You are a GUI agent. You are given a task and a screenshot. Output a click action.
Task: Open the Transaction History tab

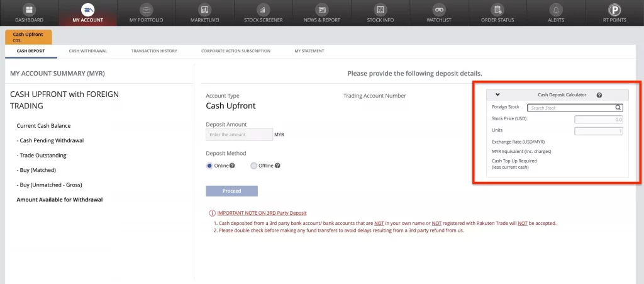point(154,50)
